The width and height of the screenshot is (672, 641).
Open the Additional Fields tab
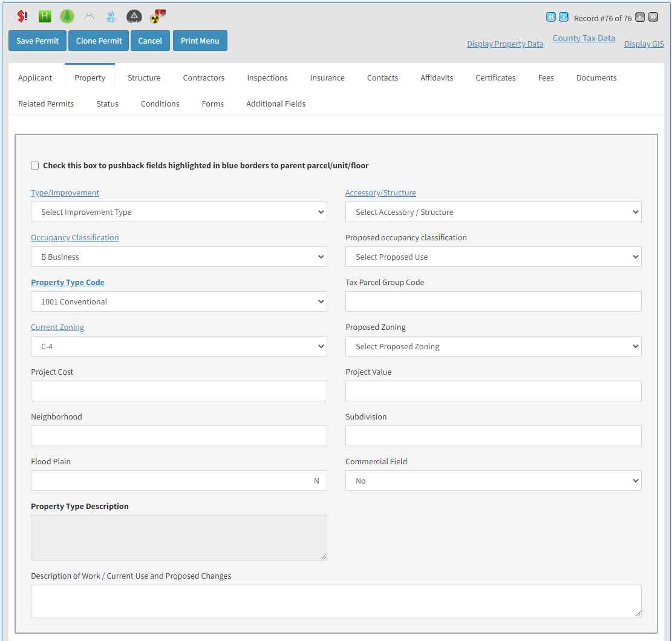click(276, 104)
